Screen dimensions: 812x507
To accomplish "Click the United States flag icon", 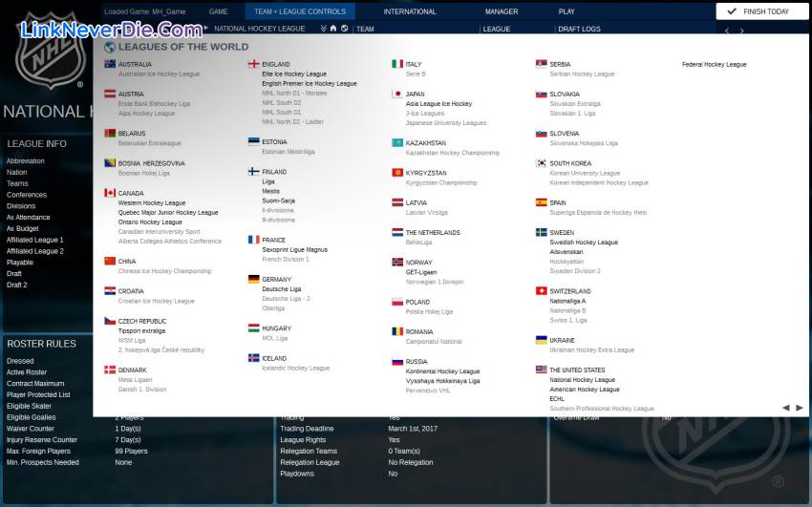I will coord(541,370).
